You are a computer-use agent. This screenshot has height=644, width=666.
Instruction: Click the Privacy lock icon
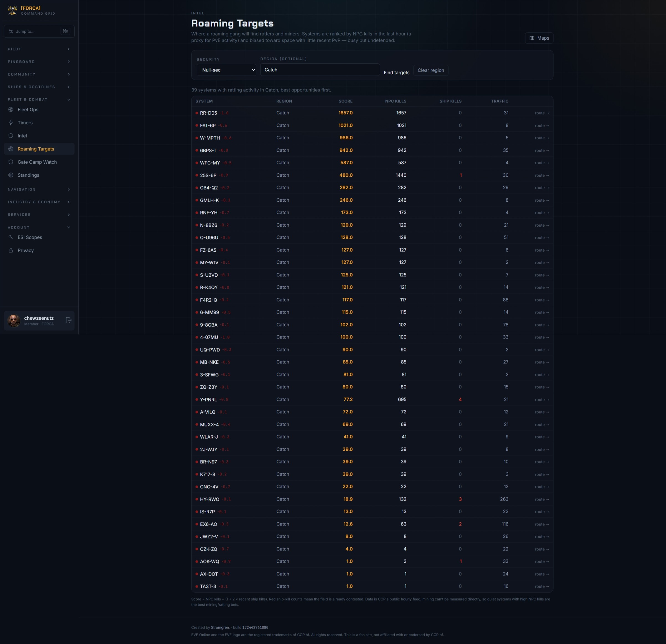(x=11, y=250)
